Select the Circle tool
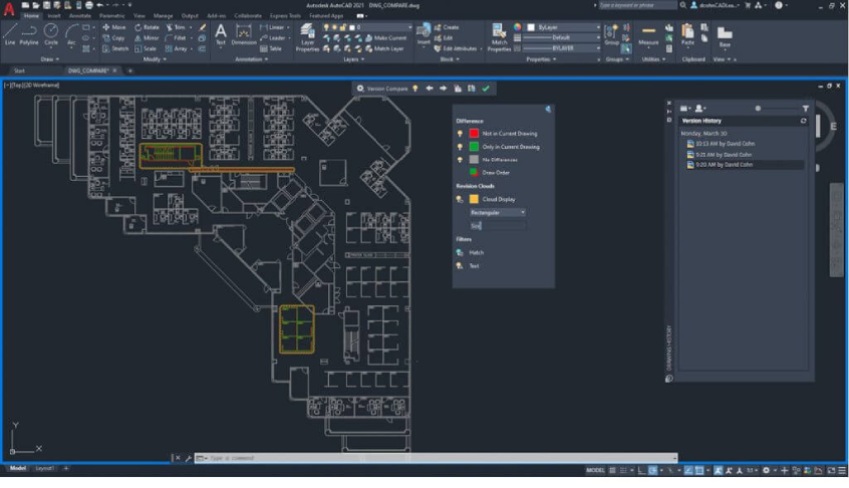Viewport: 849px width, 488px height. [x=51, y=34]
